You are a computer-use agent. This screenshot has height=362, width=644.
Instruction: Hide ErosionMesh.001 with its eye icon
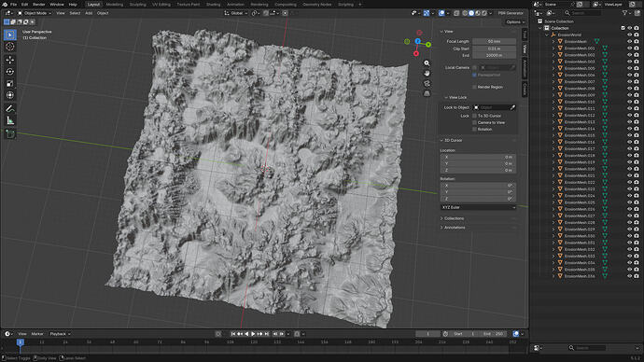click(630, 49)
